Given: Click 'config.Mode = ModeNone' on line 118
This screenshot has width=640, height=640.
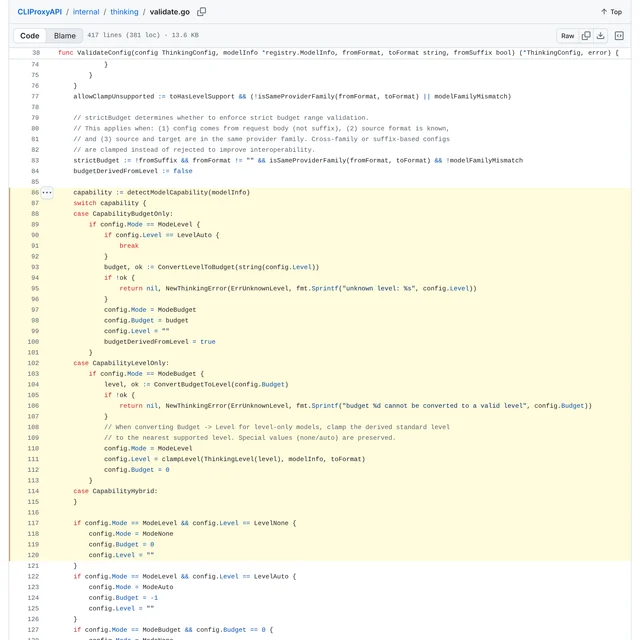Looking at the screenshot, I should pyautogui.click(x=131, y=533).
